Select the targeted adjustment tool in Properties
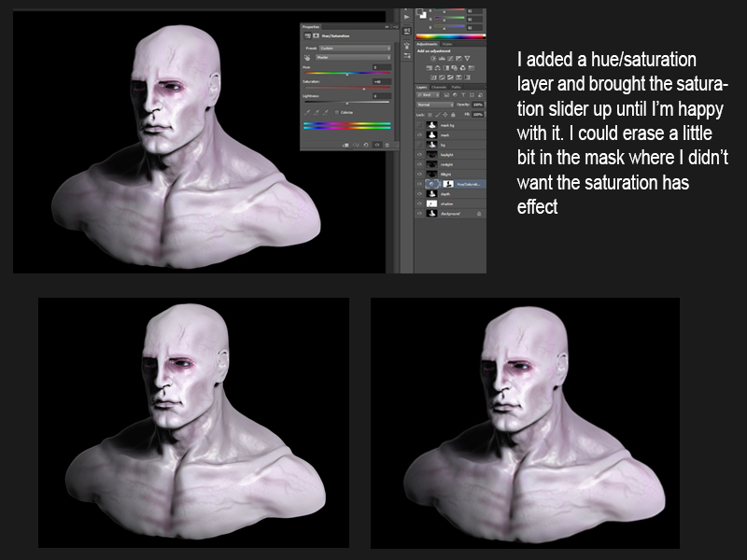This screenshot has height=560, width=747. click(307, 58)
